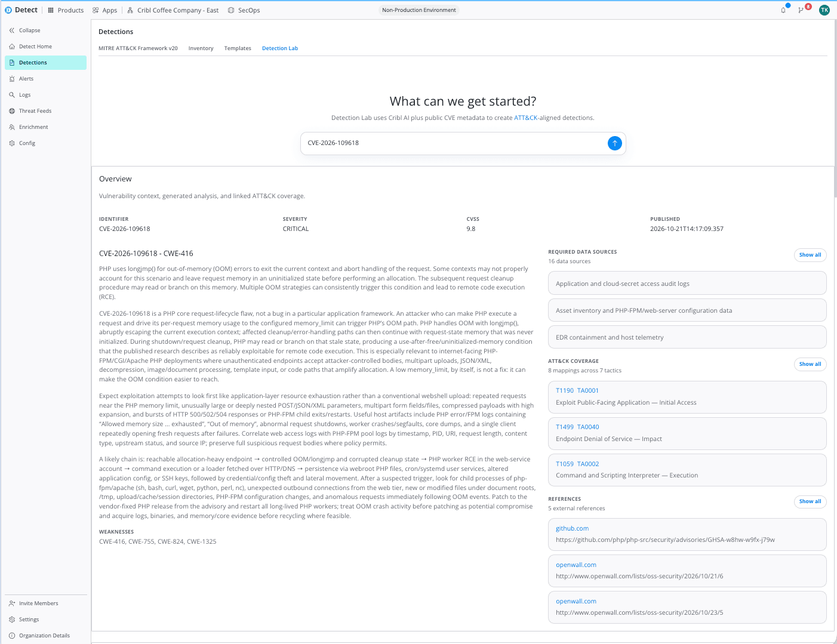Show all required data sources
The width and height of the screenshot is (837, 644).
pyautogui.click(x=810, y=255)
